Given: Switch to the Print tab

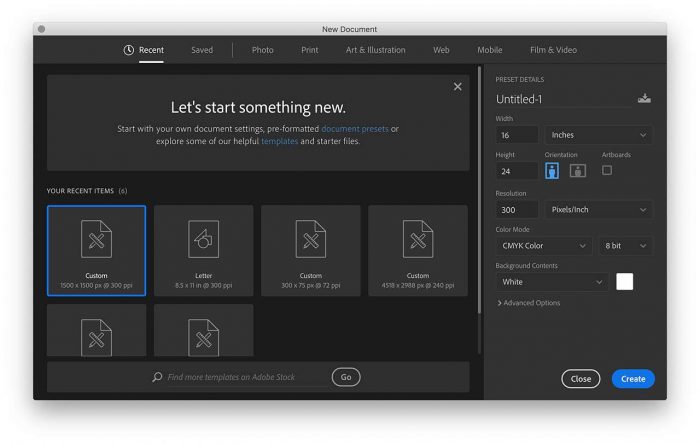Looking at the screenshot, I should click(309, 50).
